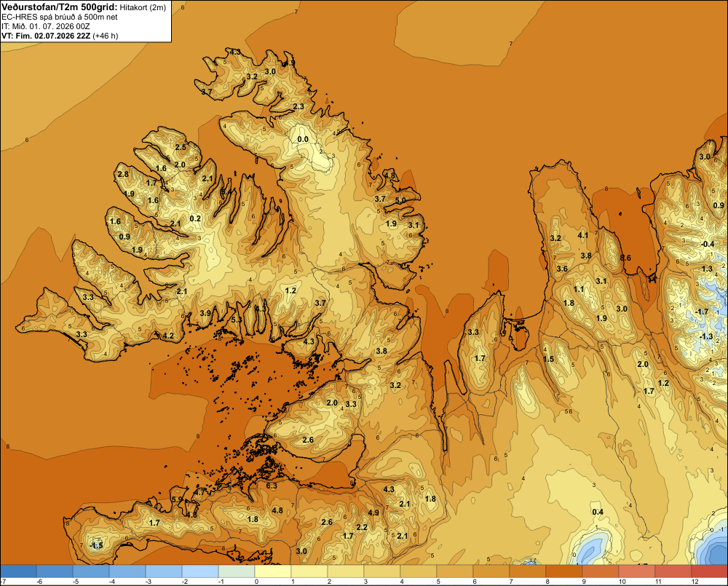Click the 6.3 temperature label on the map
The width and height of the screenshot is (728, 586).
coord(271,486)
